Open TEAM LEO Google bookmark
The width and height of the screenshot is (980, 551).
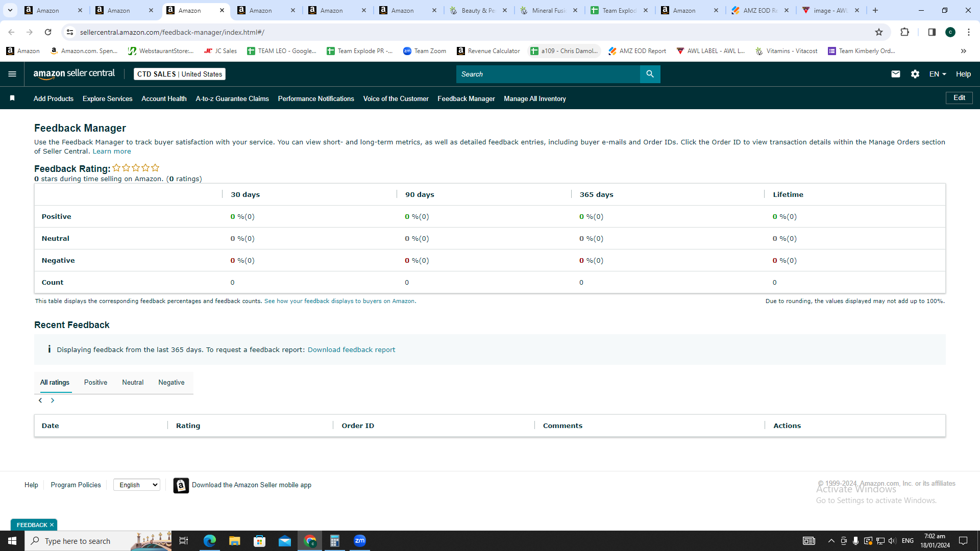[x=281, y=51]
